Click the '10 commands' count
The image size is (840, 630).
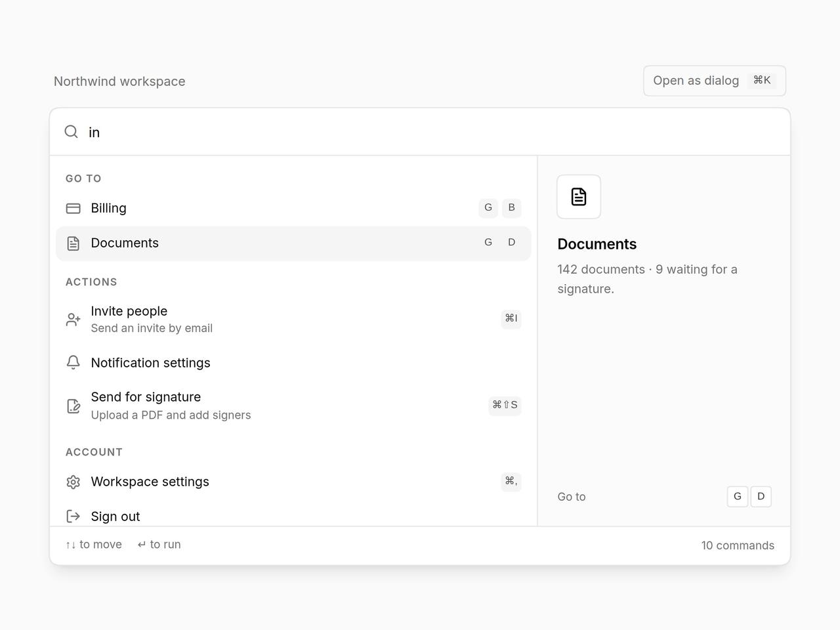[738, 545]
